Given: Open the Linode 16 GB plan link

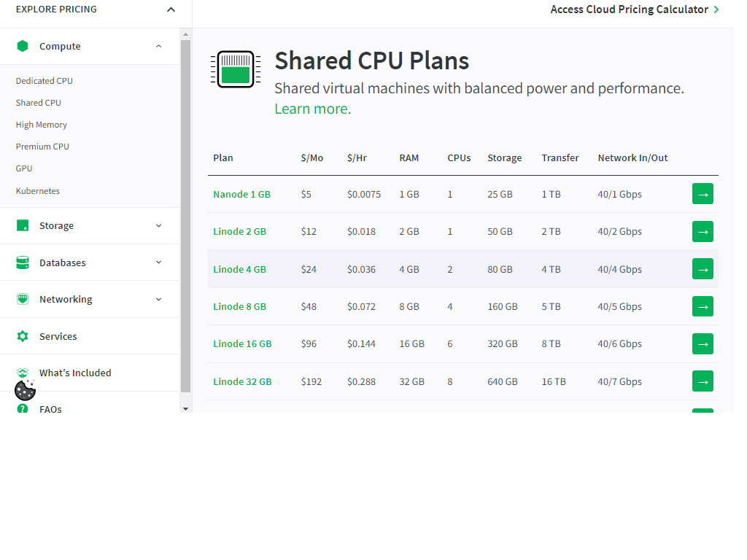Looking at the screenshot, I should (x=242, y=344).
